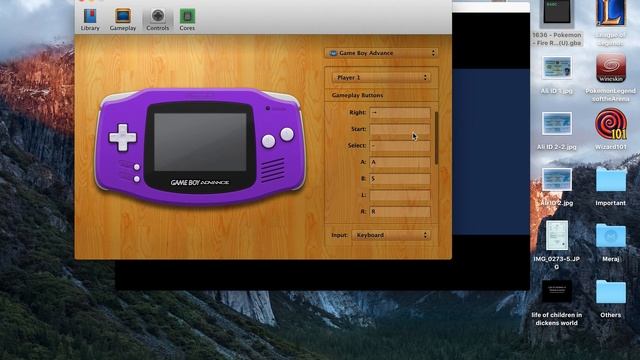Click the R button binding field

[400, 212]
